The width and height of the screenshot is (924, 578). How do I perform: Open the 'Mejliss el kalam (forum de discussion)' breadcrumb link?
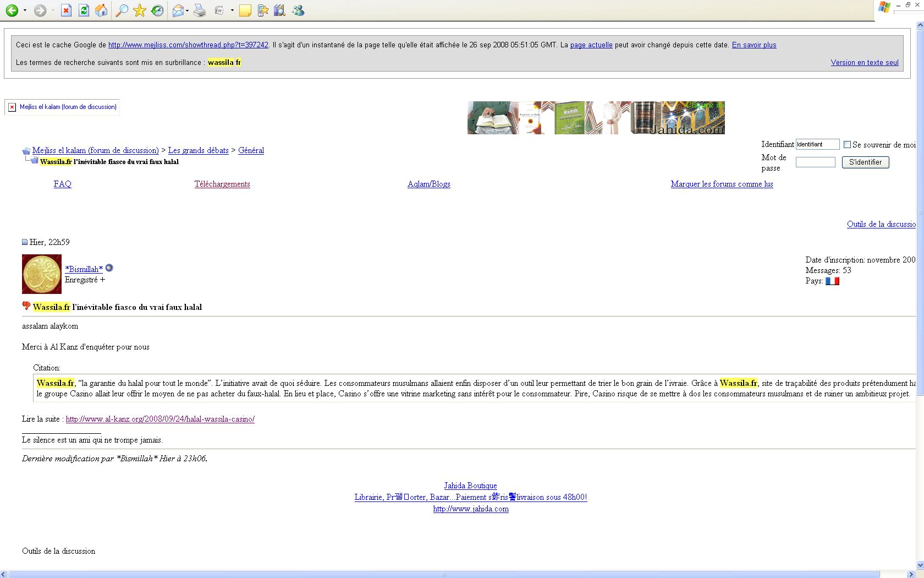pyautogui.click(x=96, y=150)
